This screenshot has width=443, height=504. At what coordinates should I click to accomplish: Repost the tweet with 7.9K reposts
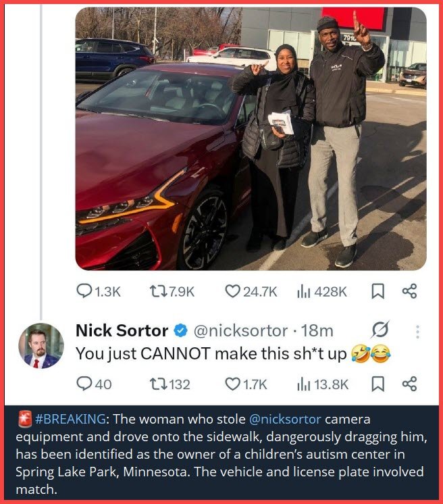pyautogui.click(x=172, y=292)
